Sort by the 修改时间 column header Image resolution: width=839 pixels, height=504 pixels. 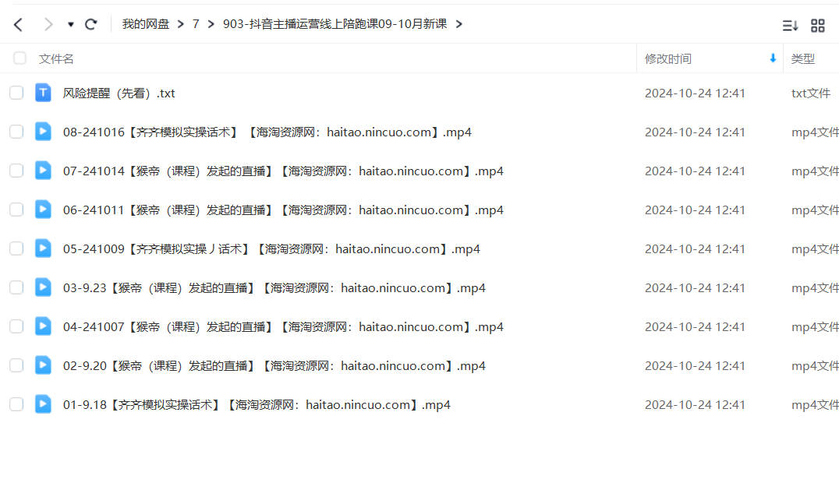[667, 58]
